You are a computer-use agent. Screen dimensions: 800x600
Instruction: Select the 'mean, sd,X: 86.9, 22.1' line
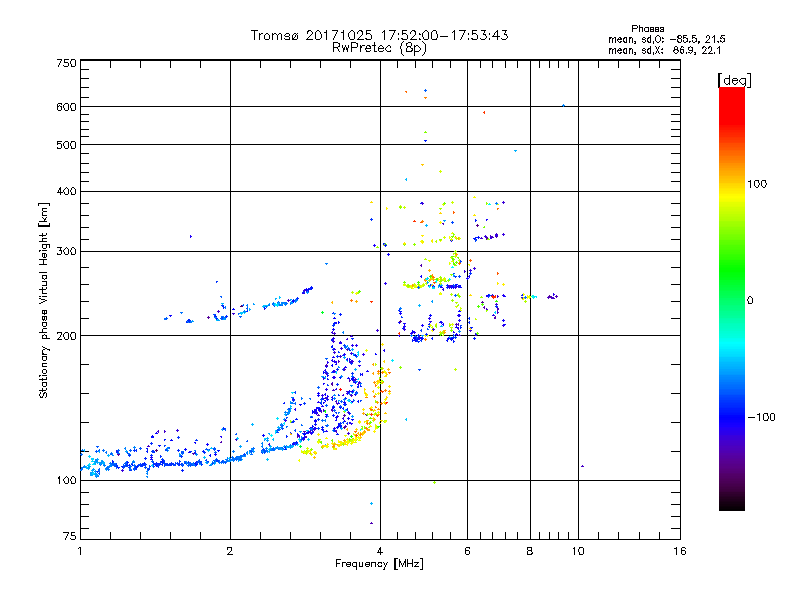coord(664,51)
